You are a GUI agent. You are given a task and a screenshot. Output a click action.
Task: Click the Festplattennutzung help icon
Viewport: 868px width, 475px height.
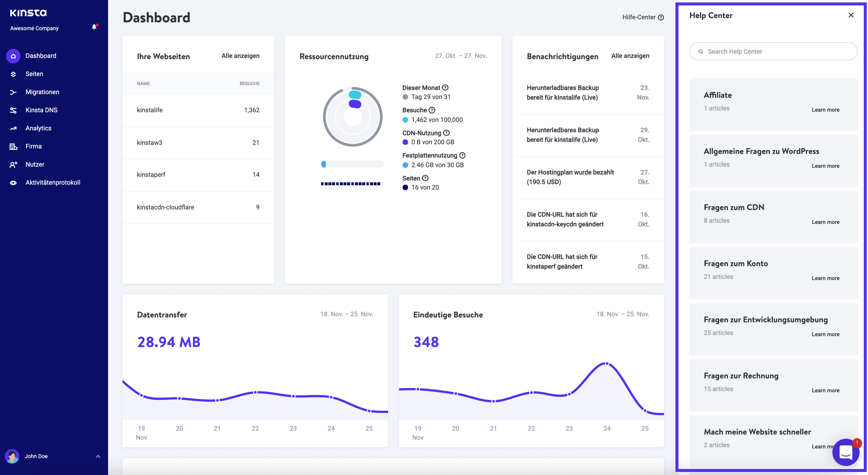[x=462, y=155]
